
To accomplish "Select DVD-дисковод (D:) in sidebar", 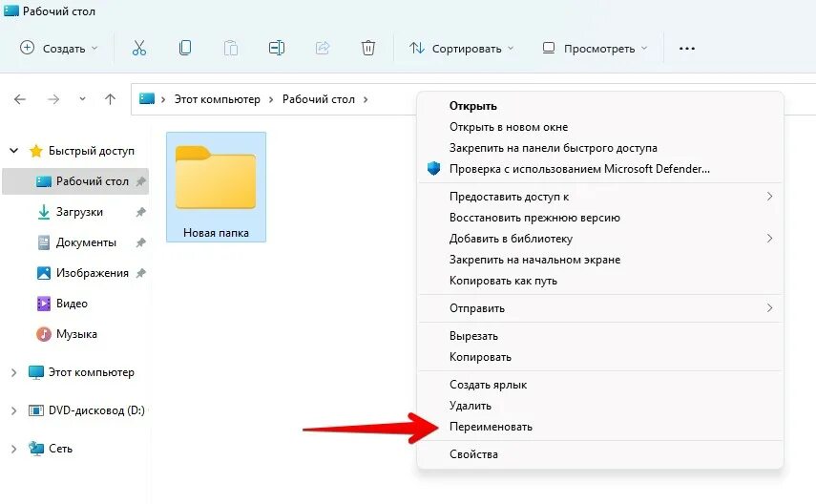I will tap(96, 410).
